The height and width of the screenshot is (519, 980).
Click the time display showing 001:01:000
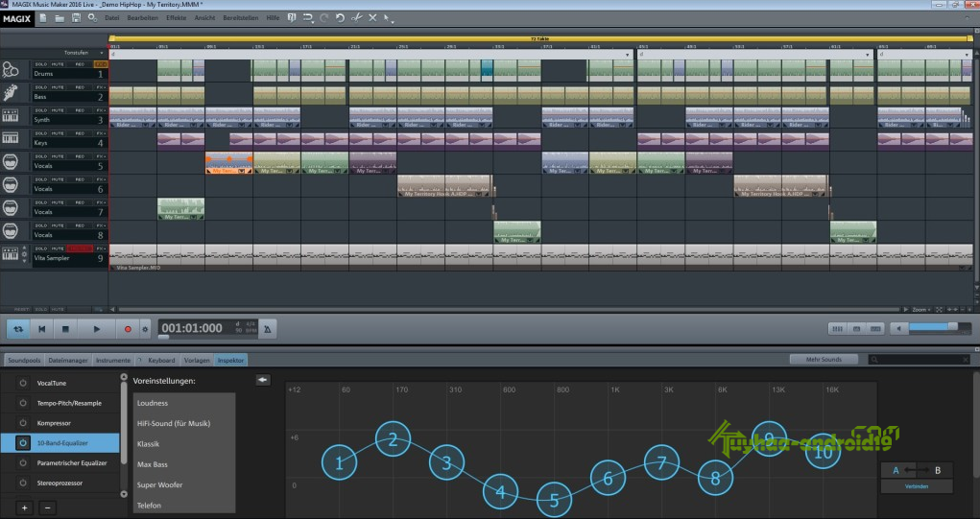pyautogui.click(x=192, y=328)
